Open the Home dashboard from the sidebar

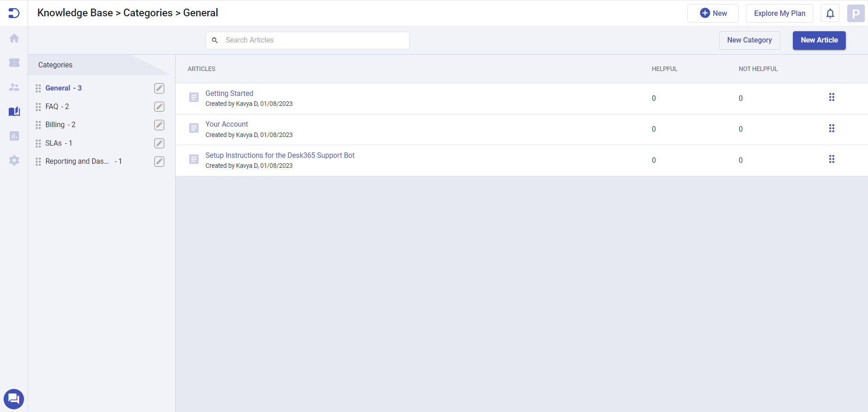(14, 38)
